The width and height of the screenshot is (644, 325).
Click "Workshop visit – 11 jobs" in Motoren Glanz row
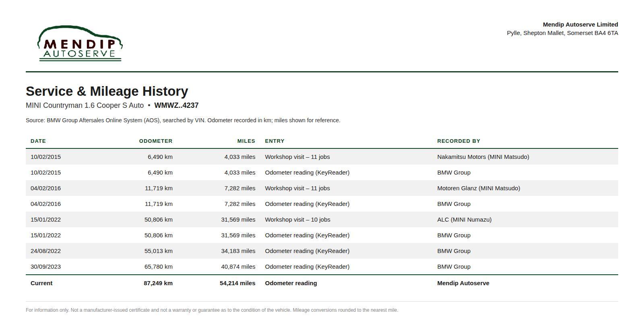click(x=297, y=188)
